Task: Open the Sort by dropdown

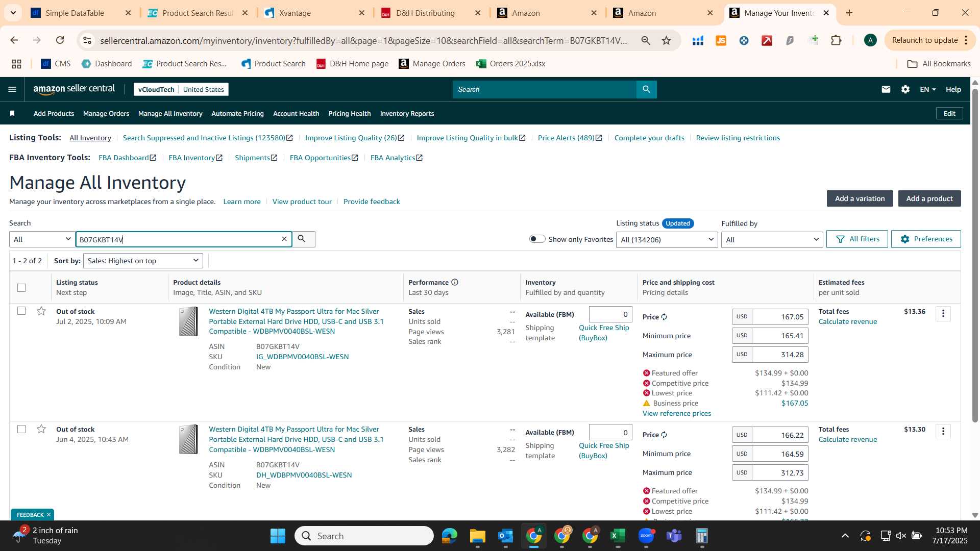Action: click(x=143, y=261)
